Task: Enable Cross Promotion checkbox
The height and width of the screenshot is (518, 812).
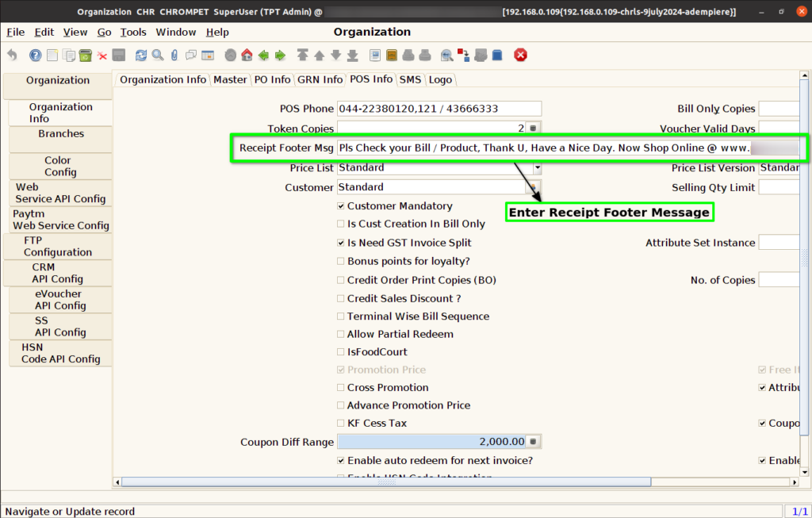Action: 341,387
